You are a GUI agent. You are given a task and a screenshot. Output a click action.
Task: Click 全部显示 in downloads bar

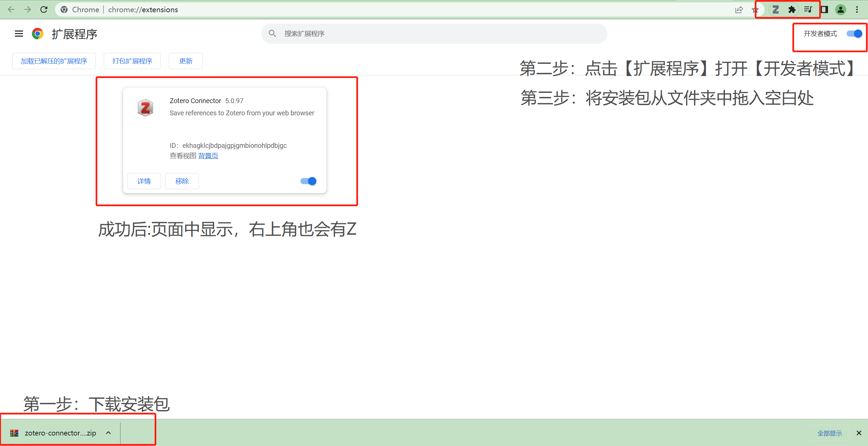pyautogui.click(x=829, y=433)
